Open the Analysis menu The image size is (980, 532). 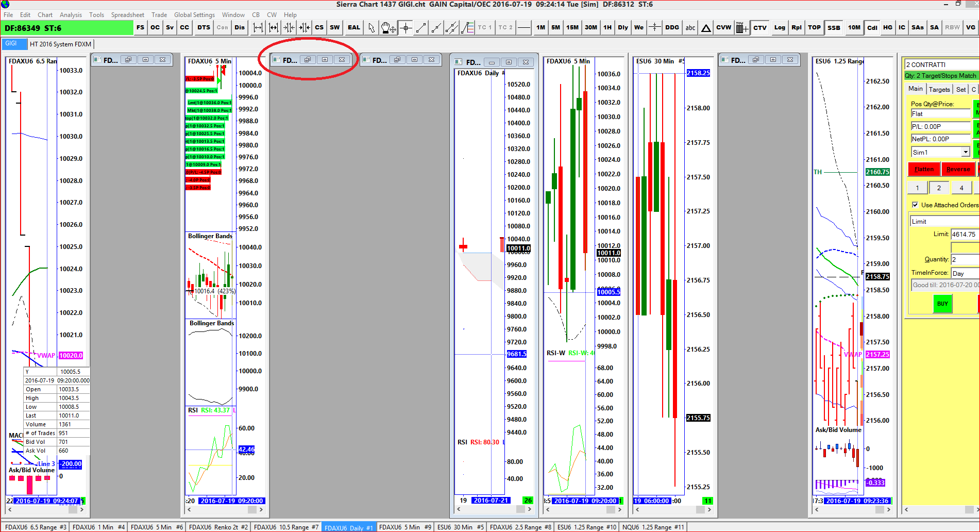tap(71, 15)
